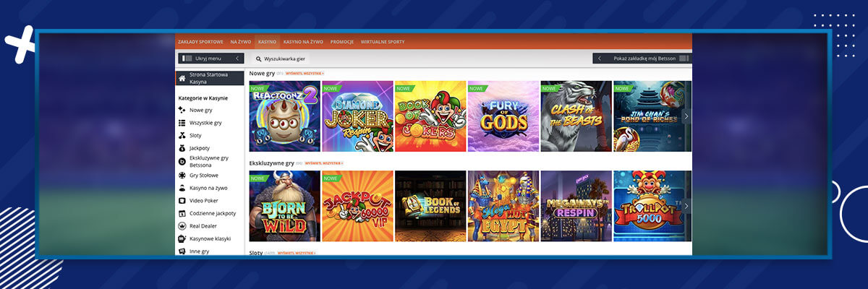Open the Promocje tab
The width and height of the screenshot is (868, 289).
(x=342, y=42)
